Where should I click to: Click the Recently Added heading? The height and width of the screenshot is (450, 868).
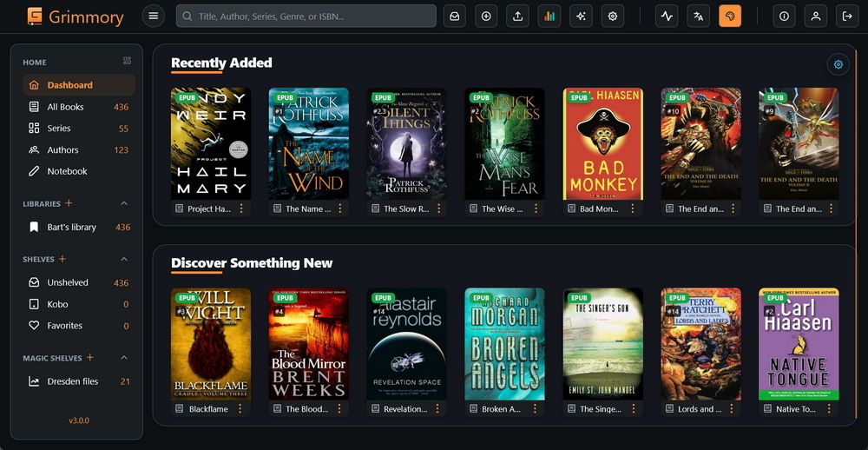click(221, 63)
